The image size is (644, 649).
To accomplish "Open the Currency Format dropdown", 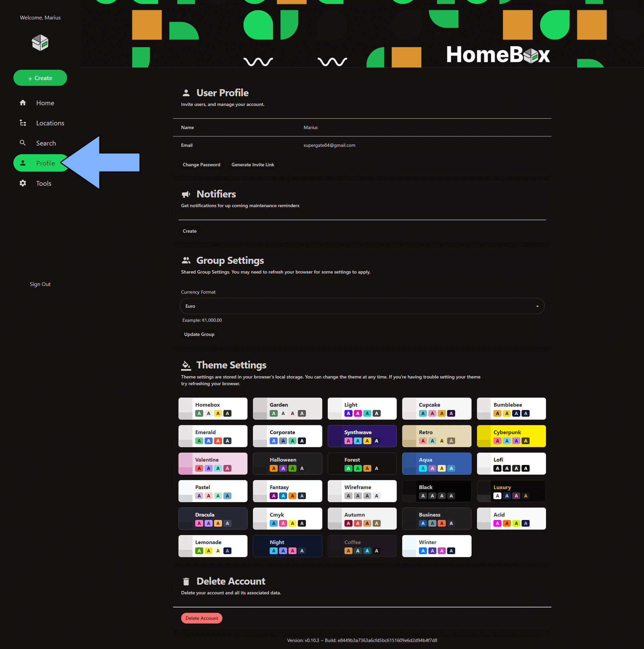I will click(x=362, y=306).
